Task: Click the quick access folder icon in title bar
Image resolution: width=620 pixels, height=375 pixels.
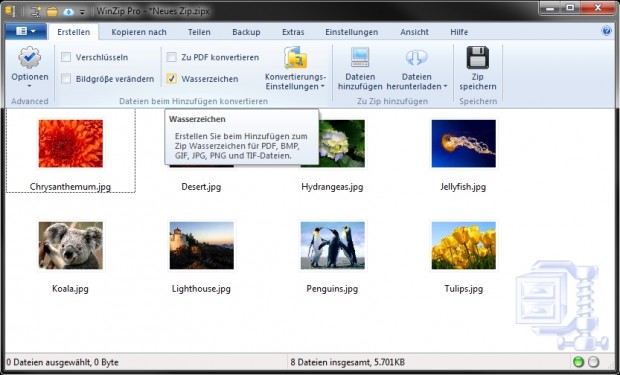Action: pyautogui.click(x=52, y=12)
